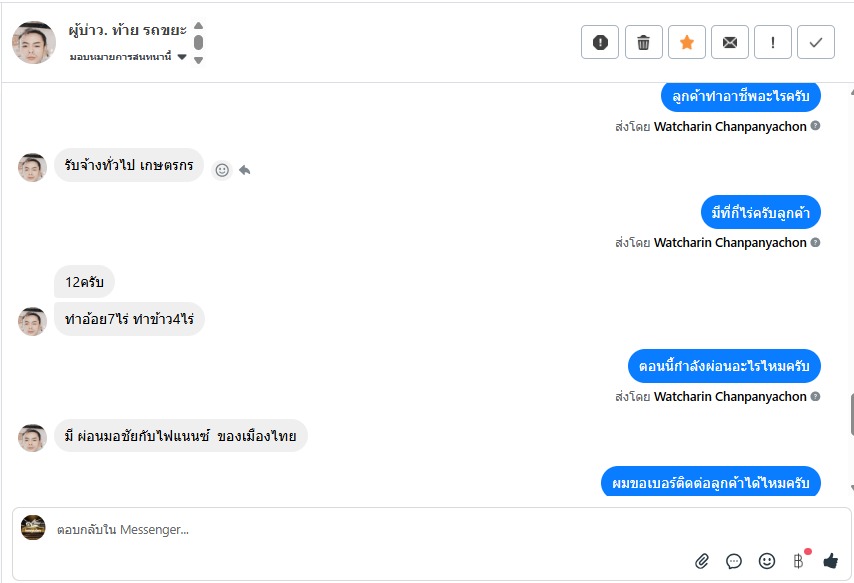Click the trash delete conversation icon

[643, 42]
